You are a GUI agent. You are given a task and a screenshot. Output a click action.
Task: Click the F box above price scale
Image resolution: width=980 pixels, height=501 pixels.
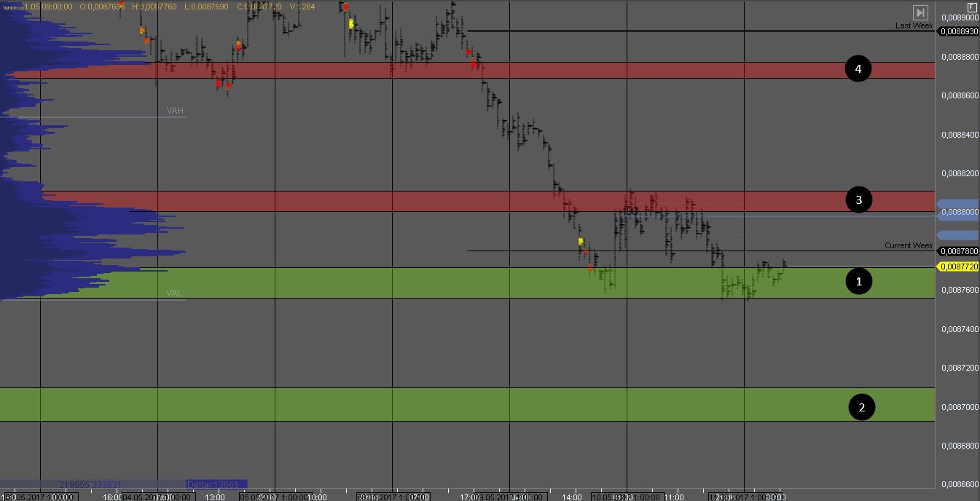[972, 6]
